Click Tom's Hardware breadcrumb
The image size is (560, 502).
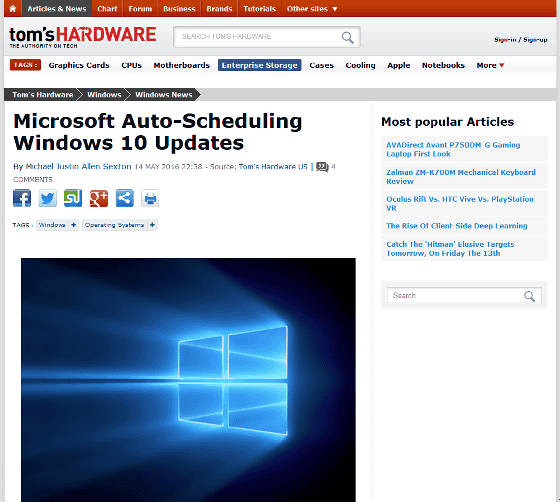click(x=42, y=95)
